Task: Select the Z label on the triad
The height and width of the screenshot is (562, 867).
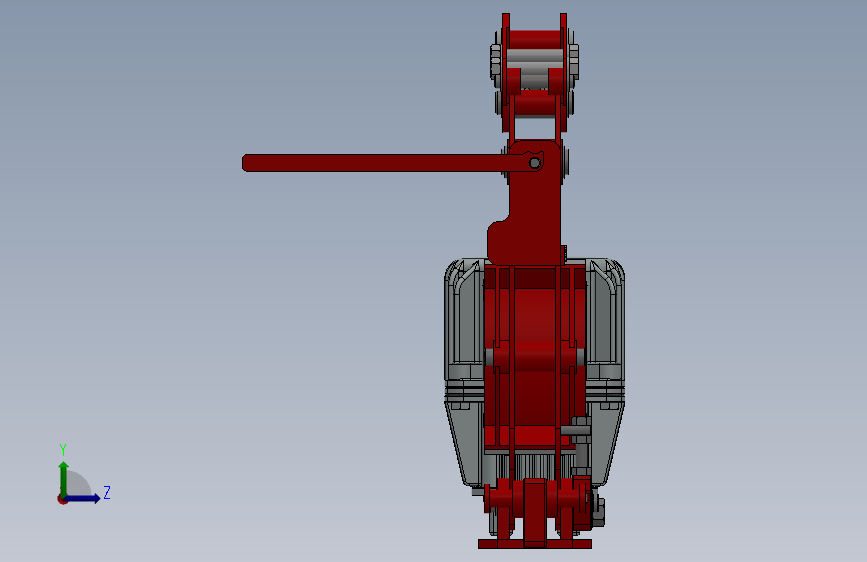Action: 107,492
